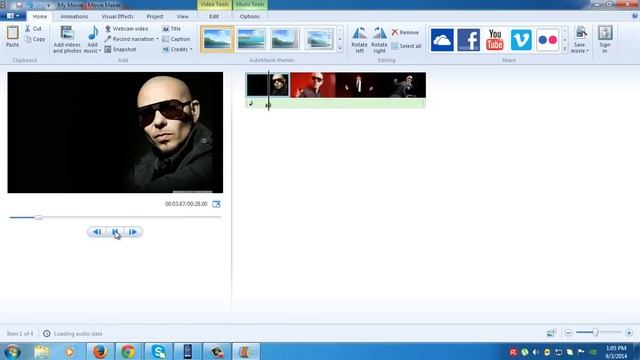This screenshot has width=640, height=360.
Task: Open Skype from the taskbar
Action: coord(158,351)
